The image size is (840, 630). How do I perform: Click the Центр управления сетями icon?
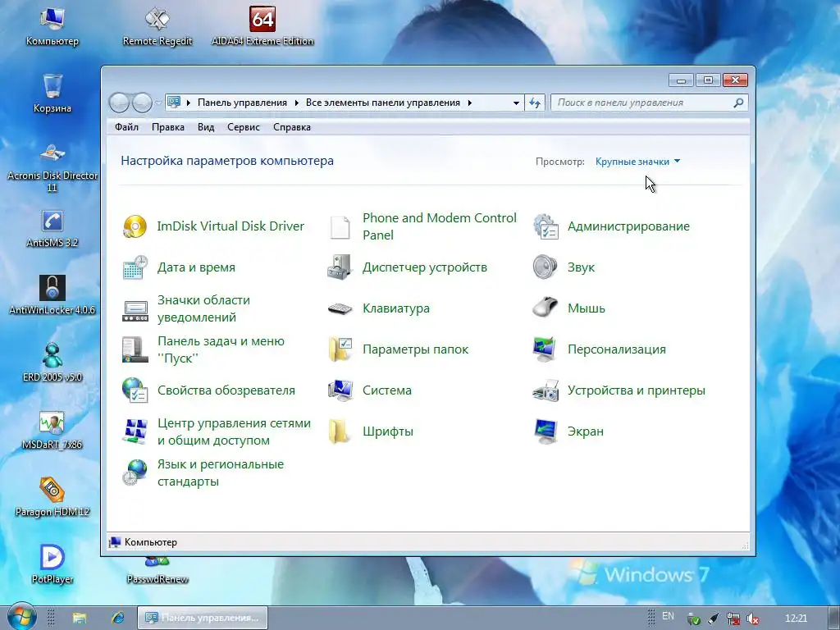(x=135, y=431)
